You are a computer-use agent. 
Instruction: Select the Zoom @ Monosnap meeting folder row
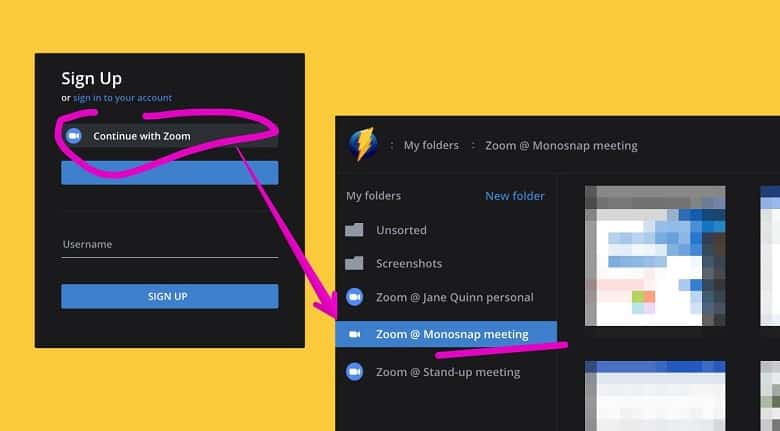pyautogui.click(x=446, y=334)
